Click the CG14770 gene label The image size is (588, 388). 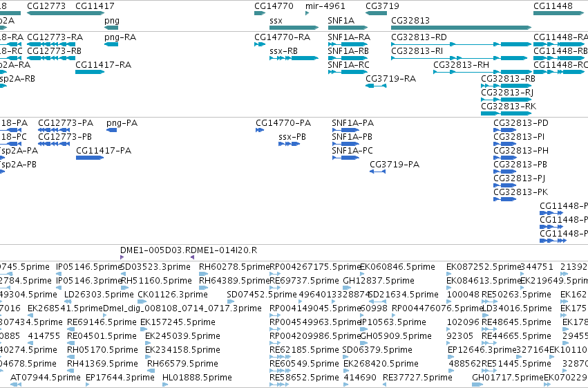point(274,6)
